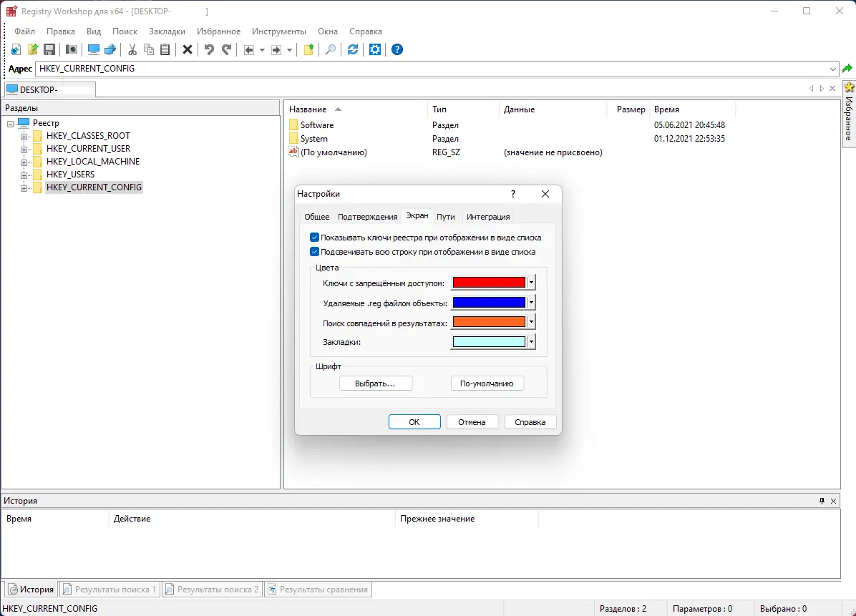Click the paste clipboard icon
This screenshot has width=856, height=616.
(165, 49)
